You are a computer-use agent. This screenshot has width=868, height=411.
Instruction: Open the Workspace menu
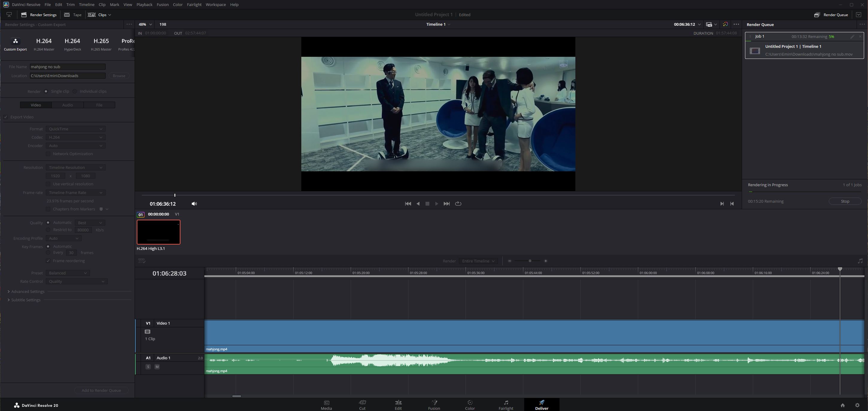(216, 5)
